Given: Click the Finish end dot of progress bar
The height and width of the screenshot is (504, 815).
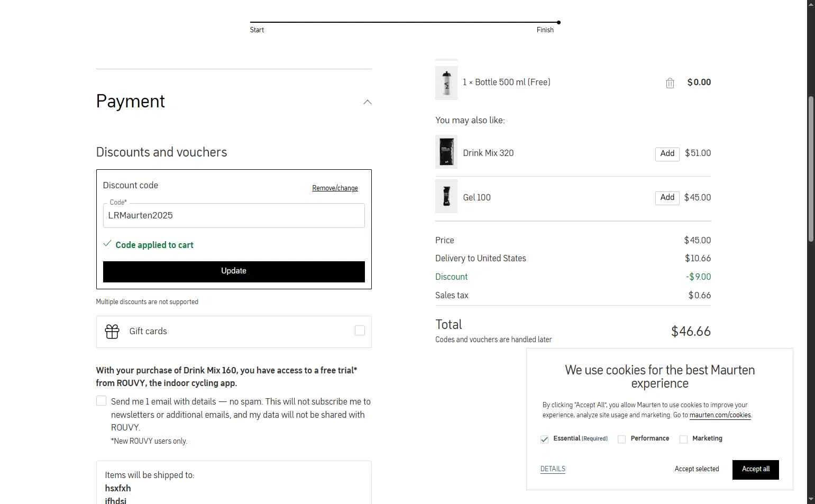Looking at the screenshot, I should click(558, 22).
